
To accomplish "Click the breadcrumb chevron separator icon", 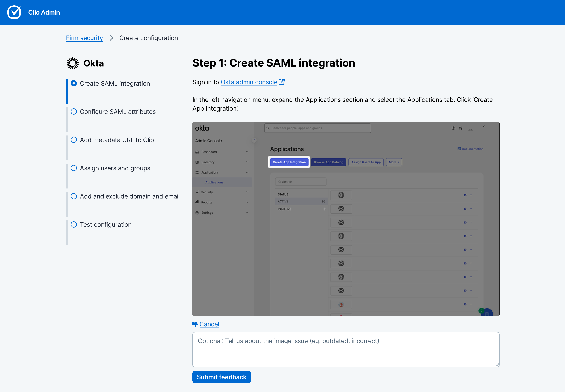I will pyautogui.click(x=111, y=38).
